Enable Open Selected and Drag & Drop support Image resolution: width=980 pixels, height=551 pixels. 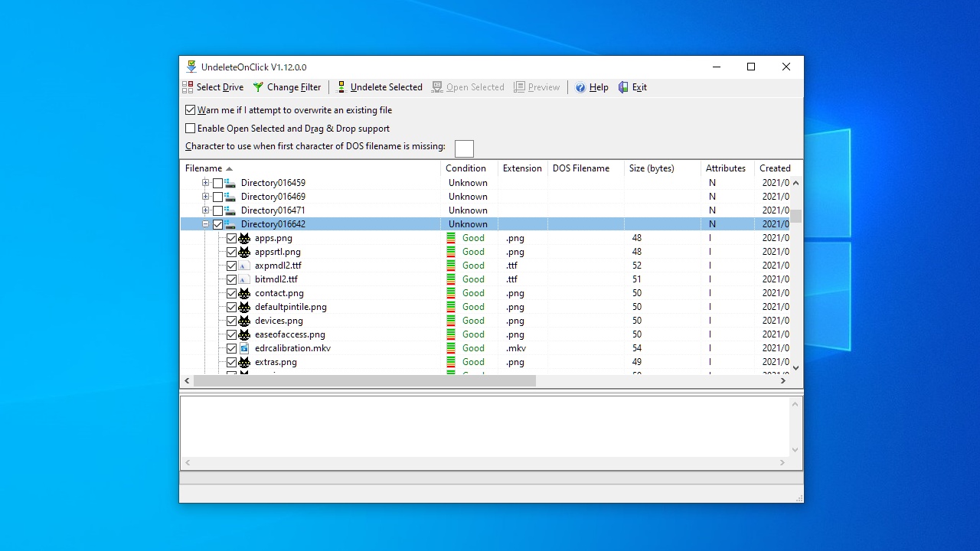(x=191, y=129)
